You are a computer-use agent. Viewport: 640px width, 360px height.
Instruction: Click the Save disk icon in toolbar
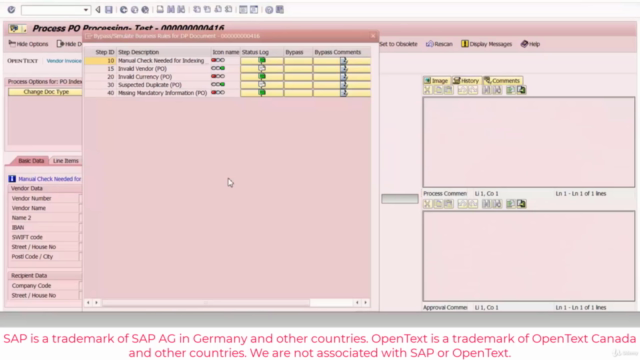pos(109,9)
